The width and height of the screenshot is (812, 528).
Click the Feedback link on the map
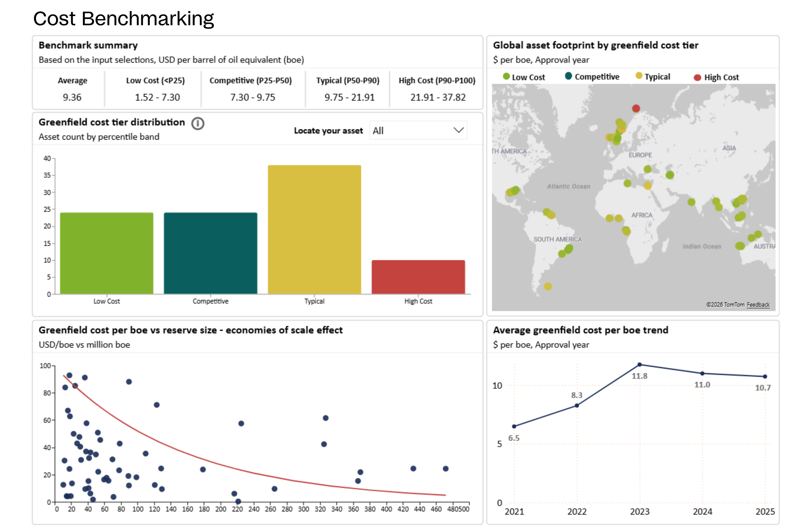click(758, 305)
